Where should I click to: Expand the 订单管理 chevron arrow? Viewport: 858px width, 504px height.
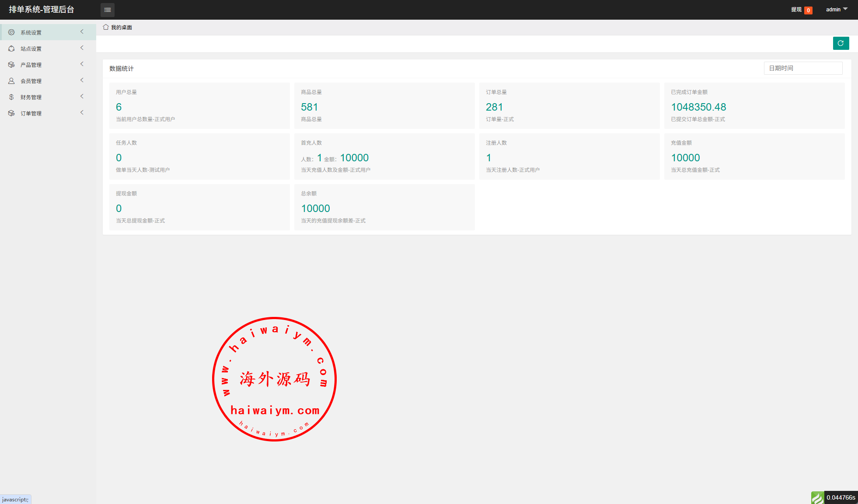click(x=82, y=113)
